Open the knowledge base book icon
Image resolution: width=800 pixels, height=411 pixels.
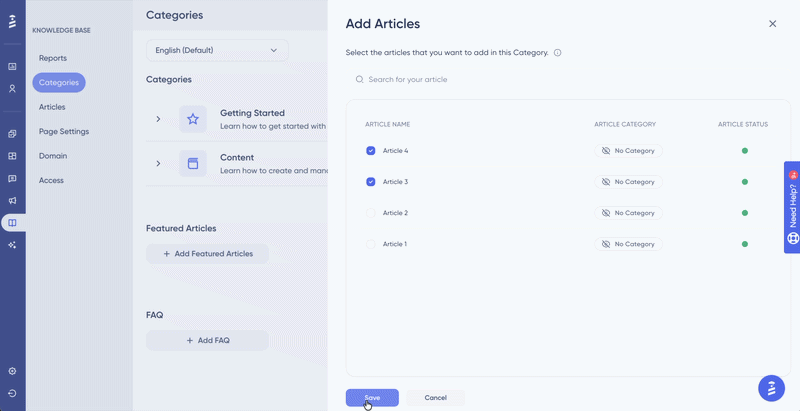pos(13,223)
